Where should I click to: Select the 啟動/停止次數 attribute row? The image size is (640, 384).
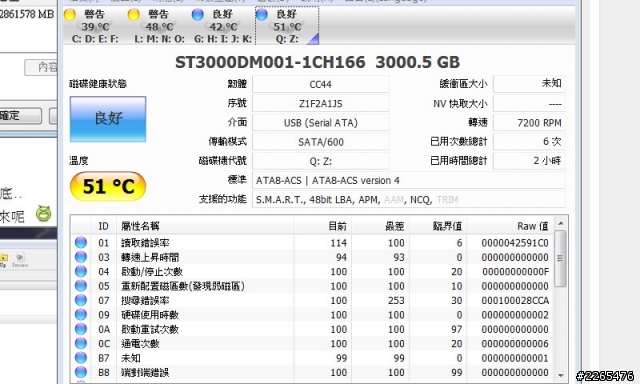pos(312,272)
